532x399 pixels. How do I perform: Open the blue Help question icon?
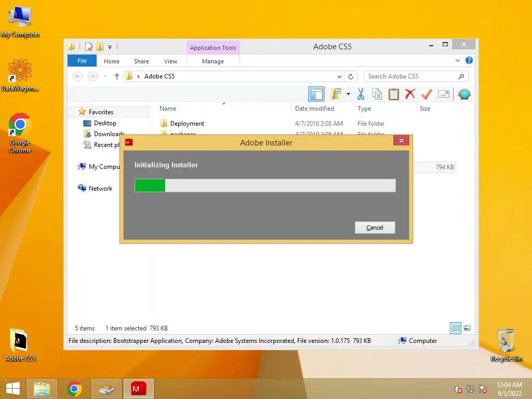[469, 60]
